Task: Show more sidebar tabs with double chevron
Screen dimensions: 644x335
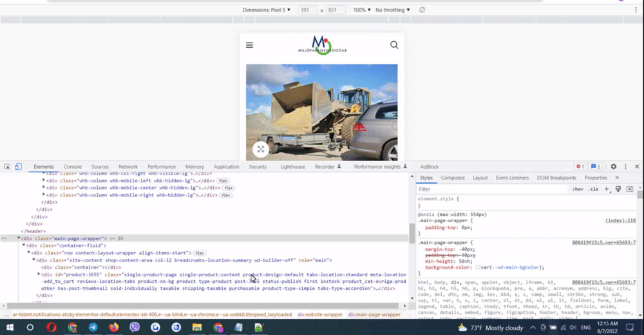Action: coord(617,178)
